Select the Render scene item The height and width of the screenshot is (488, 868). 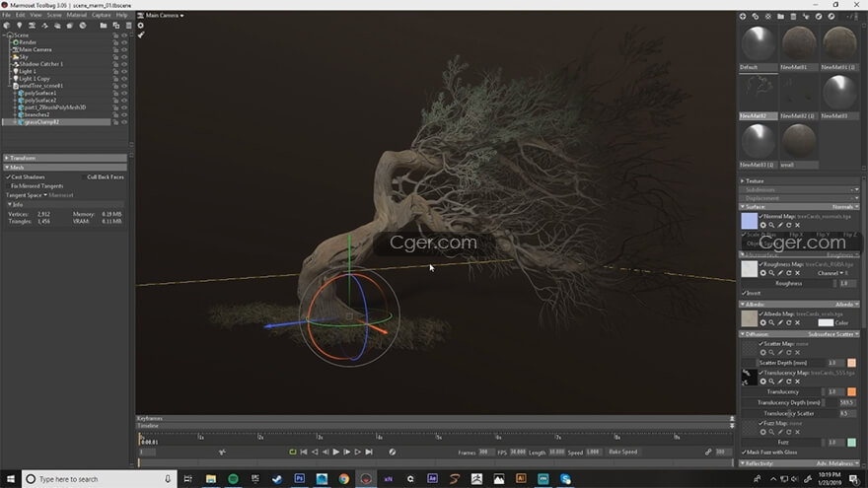pos(28,42)
